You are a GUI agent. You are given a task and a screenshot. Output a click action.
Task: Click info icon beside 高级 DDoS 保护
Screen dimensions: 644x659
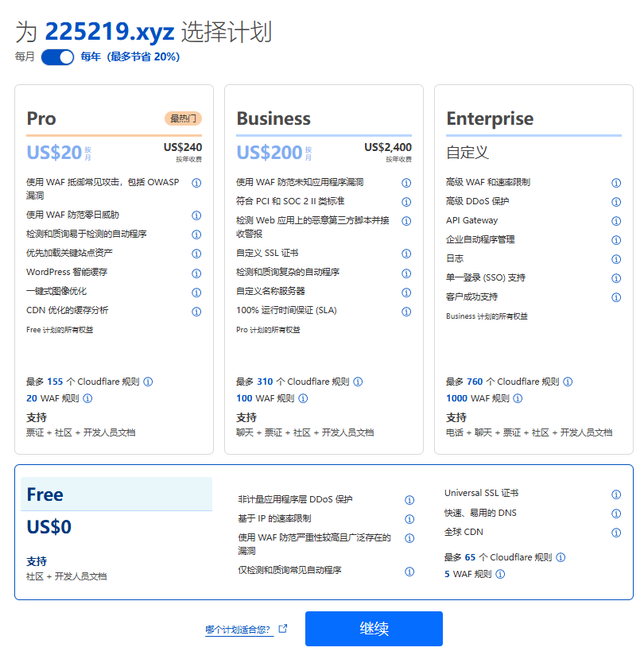coord(616,202)
